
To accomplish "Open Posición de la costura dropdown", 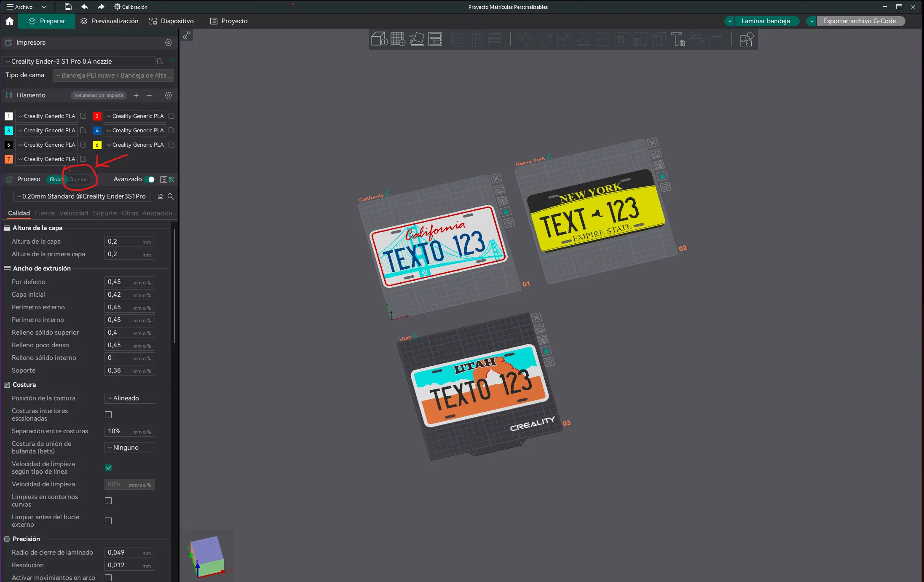I will [130, 398].
